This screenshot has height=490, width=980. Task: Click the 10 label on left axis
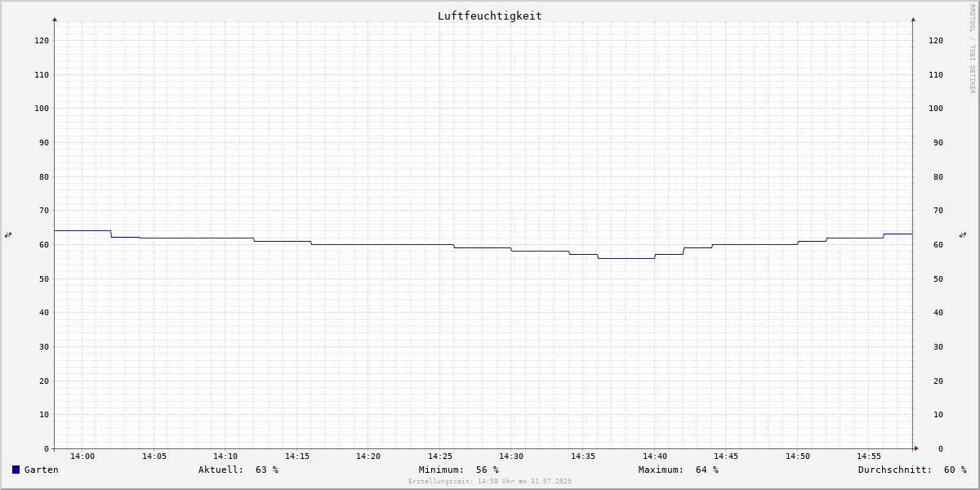pyautogui.click(x=44, y=415)
